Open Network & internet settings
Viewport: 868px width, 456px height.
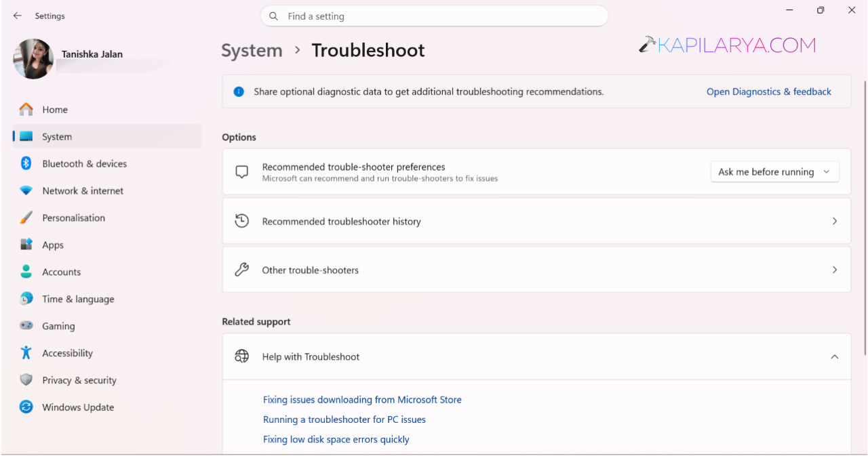pos(107,190)
